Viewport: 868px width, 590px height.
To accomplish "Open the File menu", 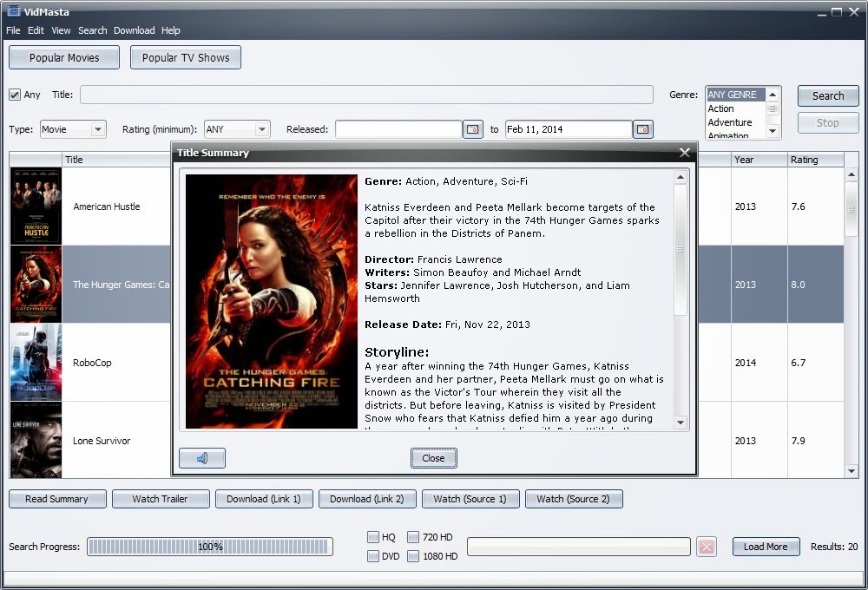I will tap(13, 30).
